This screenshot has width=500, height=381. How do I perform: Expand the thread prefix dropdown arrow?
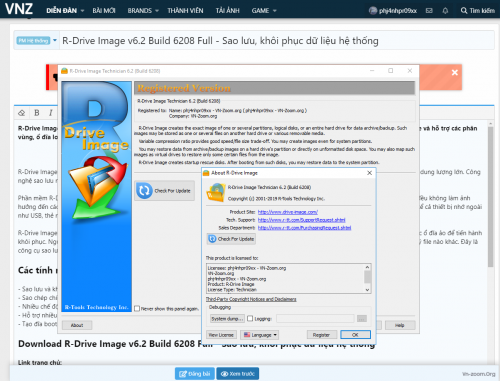pyautogui.click(x=55, y=40)
